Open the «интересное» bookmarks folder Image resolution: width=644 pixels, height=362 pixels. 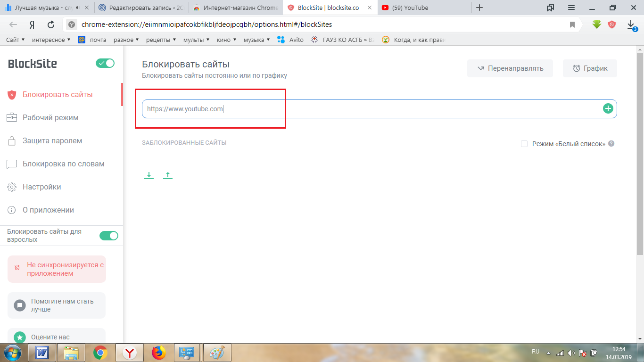pos(51,40)
